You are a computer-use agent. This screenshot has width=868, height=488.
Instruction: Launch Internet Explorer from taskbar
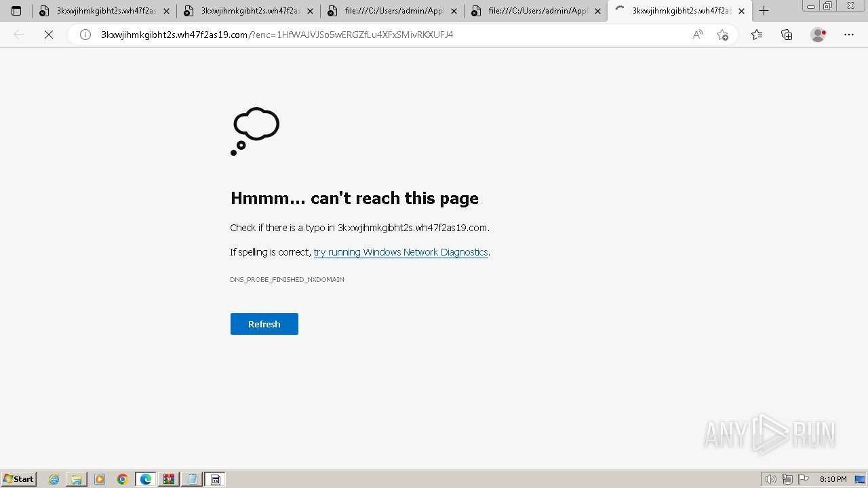(54, 479)
